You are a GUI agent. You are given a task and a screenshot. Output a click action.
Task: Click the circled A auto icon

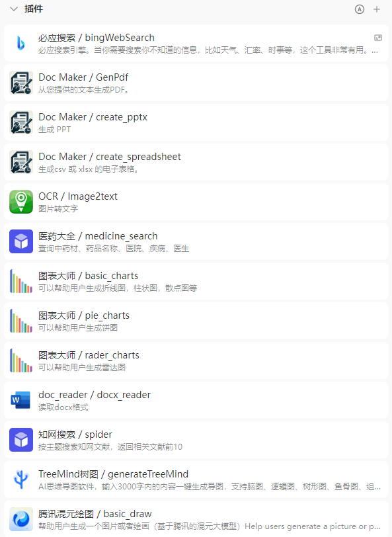(360, 9)
